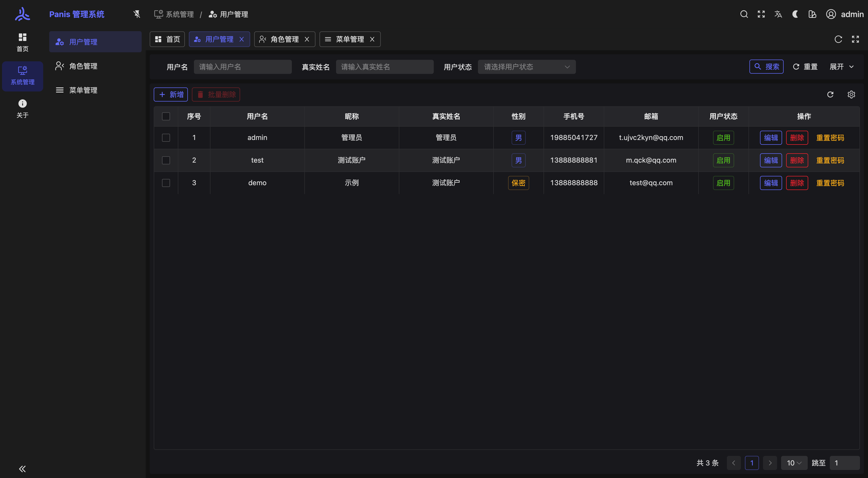The width and height of the screenshot is (868, 478).
Task: Open the user status dropdown
Action: pos(526,67)
